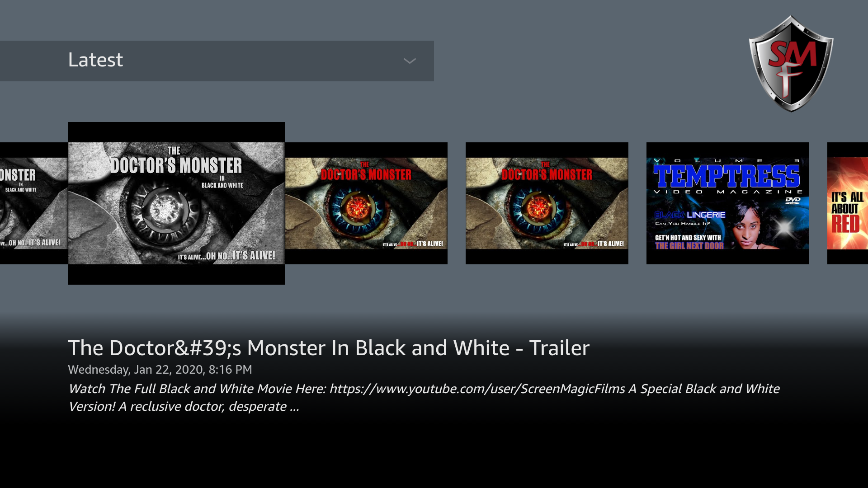Click the chevron next to Latest

click(x=410, y=61)
